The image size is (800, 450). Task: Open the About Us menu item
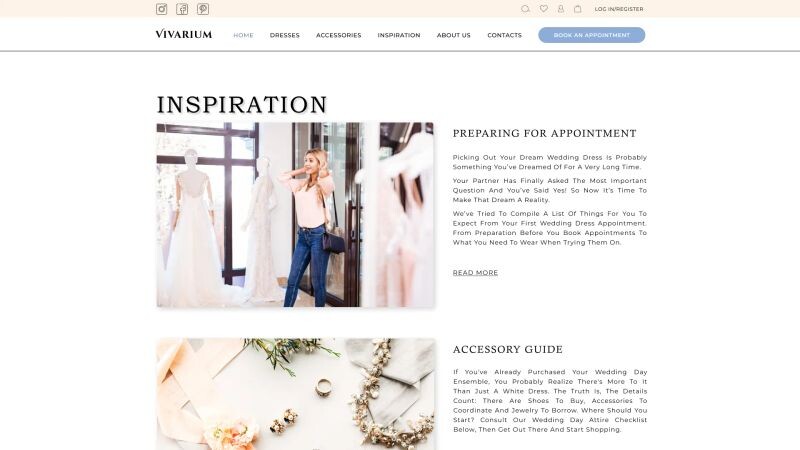(454, 35)
